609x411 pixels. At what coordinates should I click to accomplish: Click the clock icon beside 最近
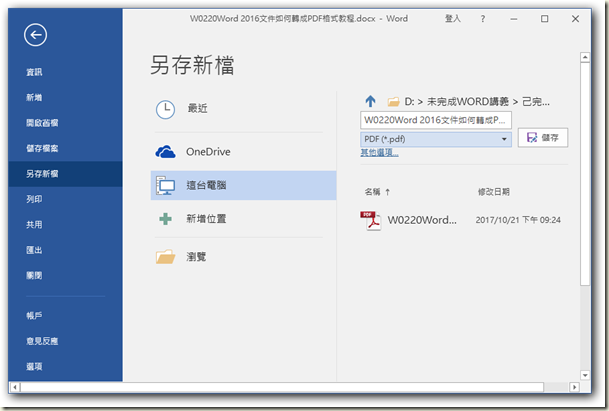[x=165, y=110]
